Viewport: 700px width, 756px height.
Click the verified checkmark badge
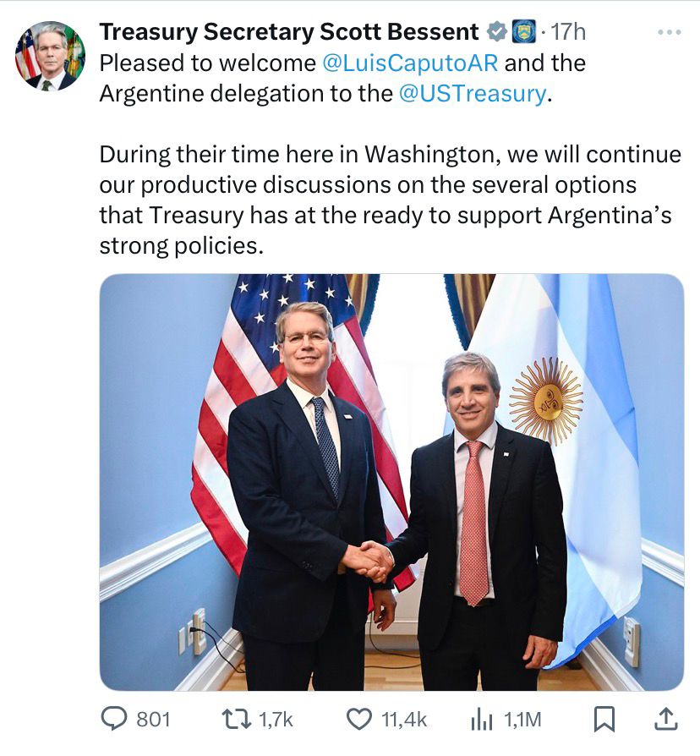[x=496, y=33]
